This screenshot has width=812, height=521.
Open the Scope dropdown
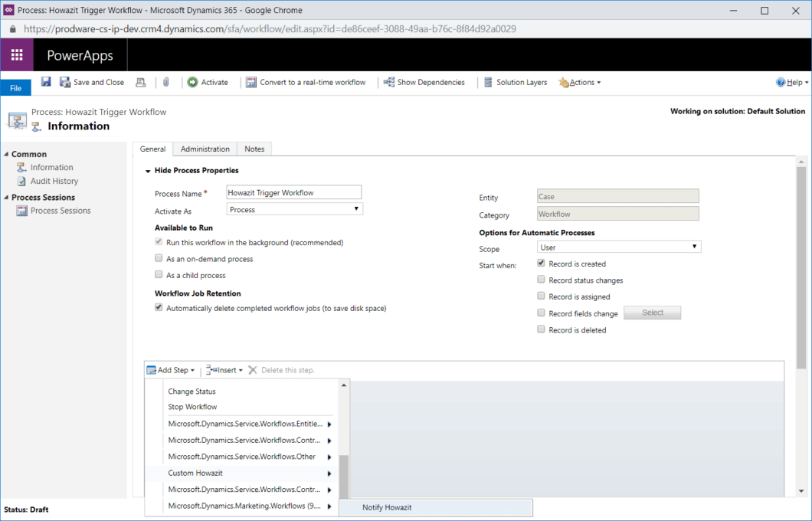click(x=619, y=247)
